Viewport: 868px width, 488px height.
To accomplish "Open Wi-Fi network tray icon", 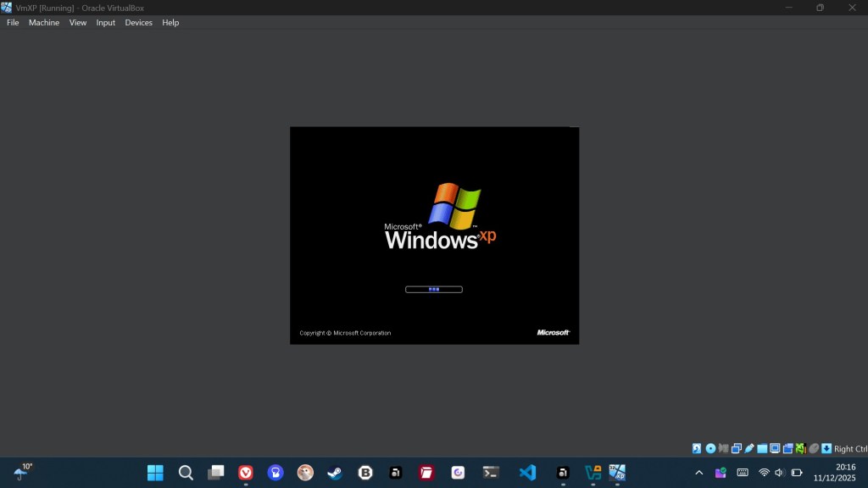I will pos(764,473).
